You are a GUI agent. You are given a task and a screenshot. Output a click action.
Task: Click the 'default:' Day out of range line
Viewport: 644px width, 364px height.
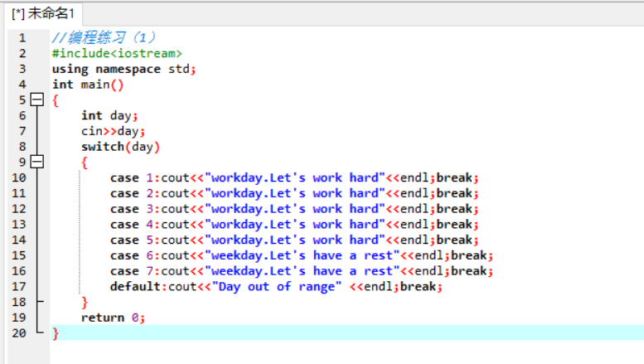276,287
